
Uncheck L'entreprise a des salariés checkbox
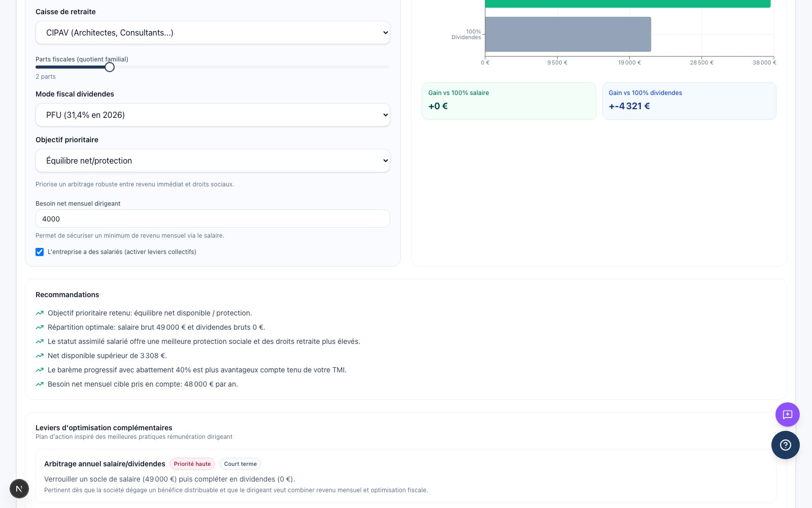tap(40, 252)
